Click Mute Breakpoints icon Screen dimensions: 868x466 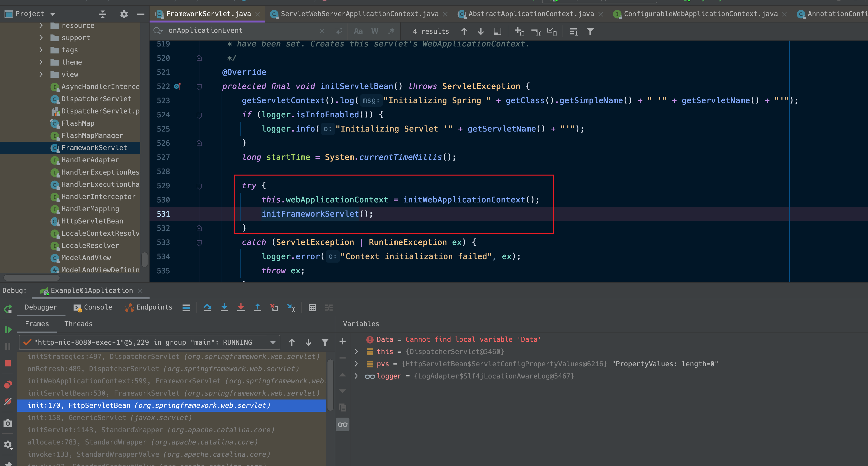coord(8,401)
